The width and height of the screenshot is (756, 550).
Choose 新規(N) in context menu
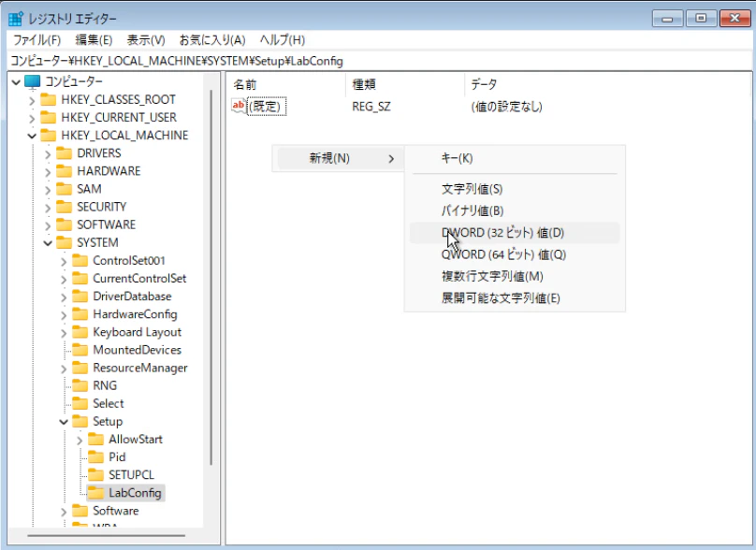click(x=339, y=158)
